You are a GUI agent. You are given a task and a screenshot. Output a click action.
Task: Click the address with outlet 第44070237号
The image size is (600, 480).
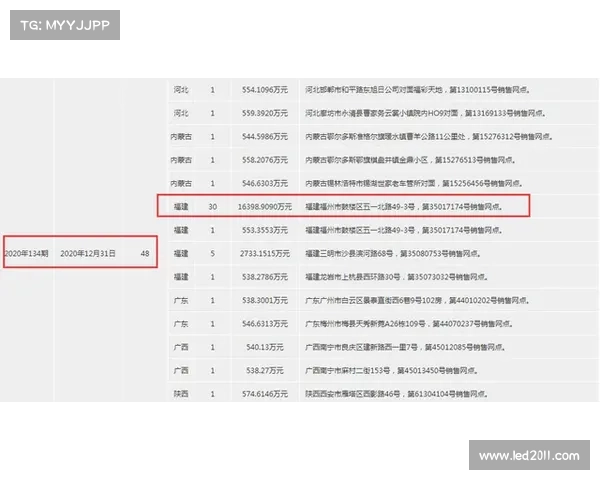(409, 324)
